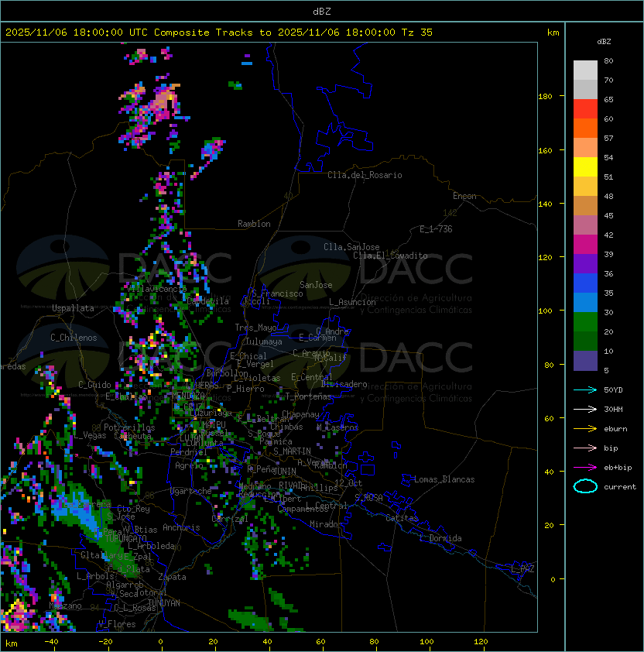Click the 'Lomas_Blancas' map label
The image size is (644, 652).
(x=444, y=479)
